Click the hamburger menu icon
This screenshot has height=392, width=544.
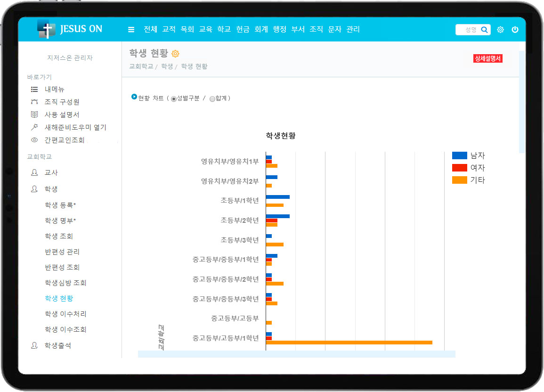tap(131, 30)
